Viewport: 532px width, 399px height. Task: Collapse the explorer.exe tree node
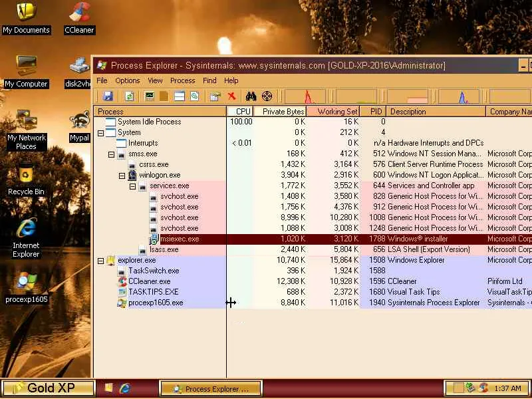(x=100, y=261)
